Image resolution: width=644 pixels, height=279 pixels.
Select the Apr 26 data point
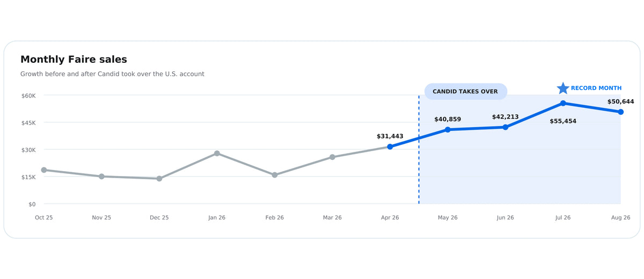390,146
